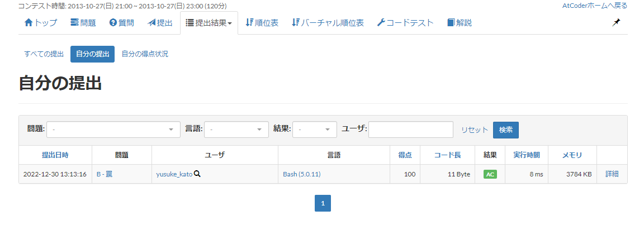Open the トップ home tab
This screenshot has width=644, height=225.
pyautogui.click(x=41, y=23)
